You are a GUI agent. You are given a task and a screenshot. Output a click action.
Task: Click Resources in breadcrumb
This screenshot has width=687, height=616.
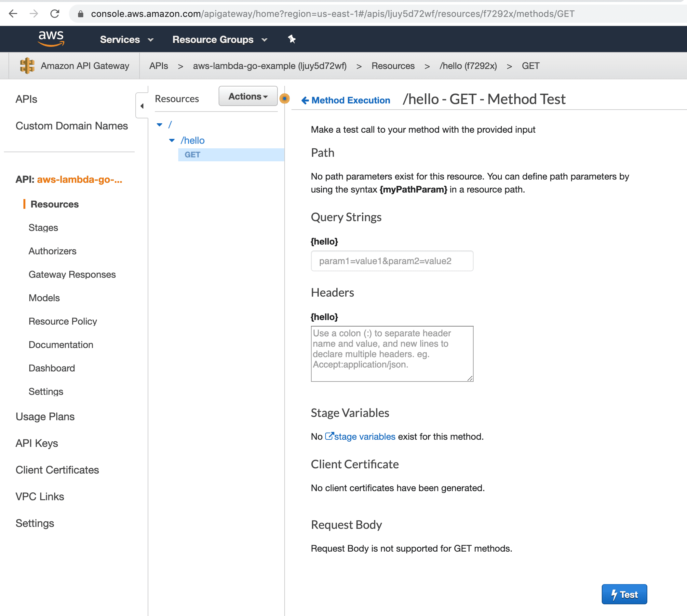tap(393, 66)
